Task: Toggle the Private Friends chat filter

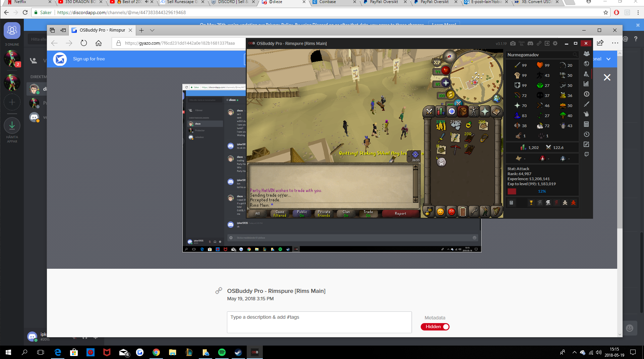Action: coord(324,214)
